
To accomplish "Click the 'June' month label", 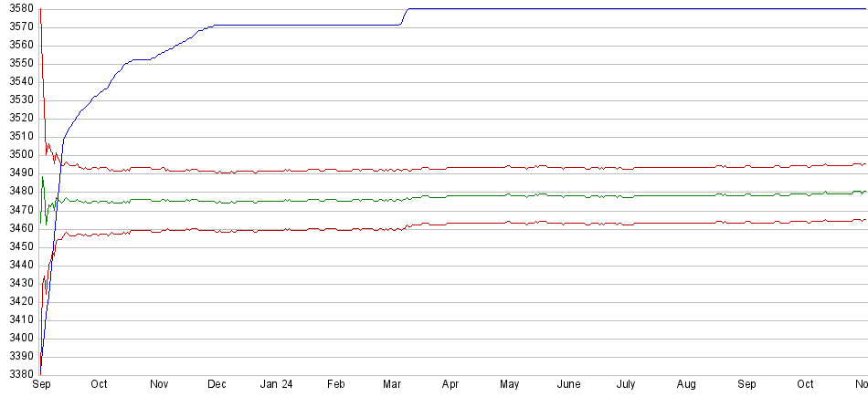I will pyautogui.click(x=568, y=384).
